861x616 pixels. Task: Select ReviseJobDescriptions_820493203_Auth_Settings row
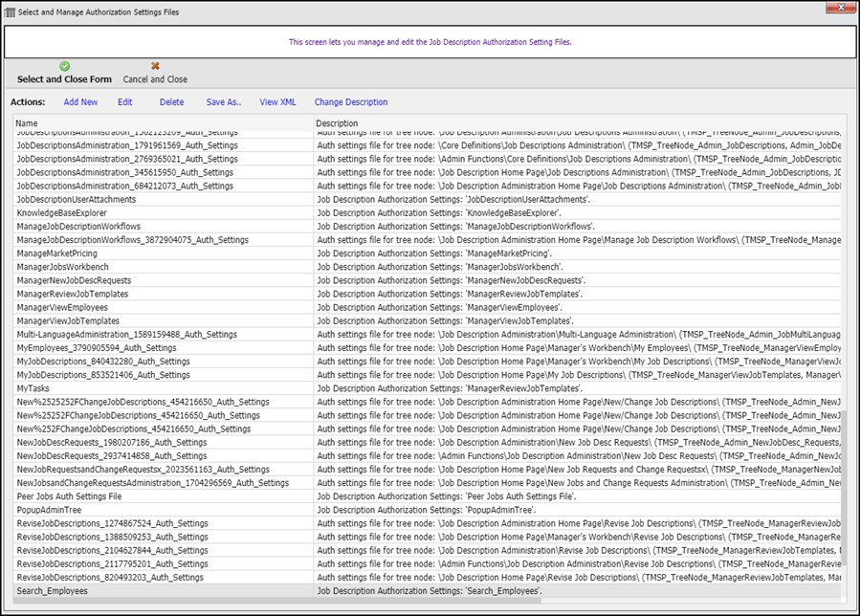pos(428,578)
